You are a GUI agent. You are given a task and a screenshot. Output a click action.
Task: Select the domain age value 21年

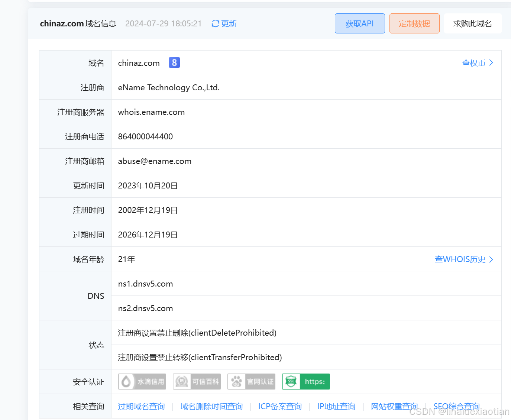click(x=126, y=259)
